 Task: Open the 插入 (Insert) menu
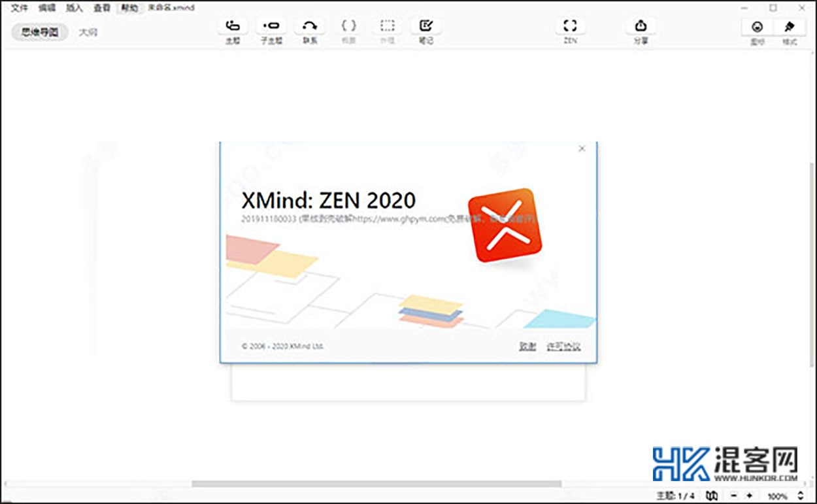click(x=75, y=8)
